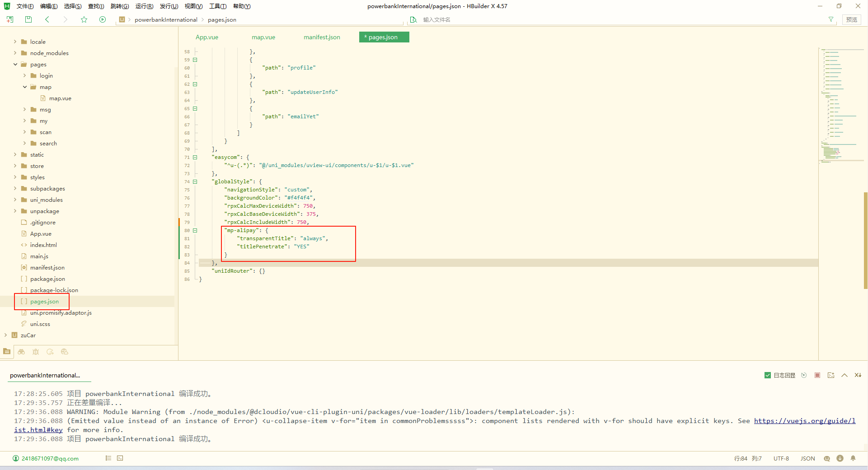868x470 pixels.
Task: Open the 编辑(E) menu
Action: [49, 6]
